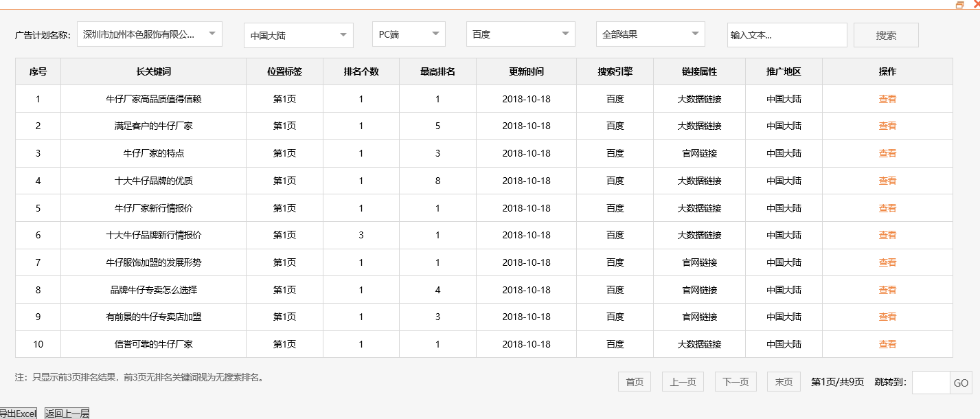Go to first page with 首页

(633, 381)
